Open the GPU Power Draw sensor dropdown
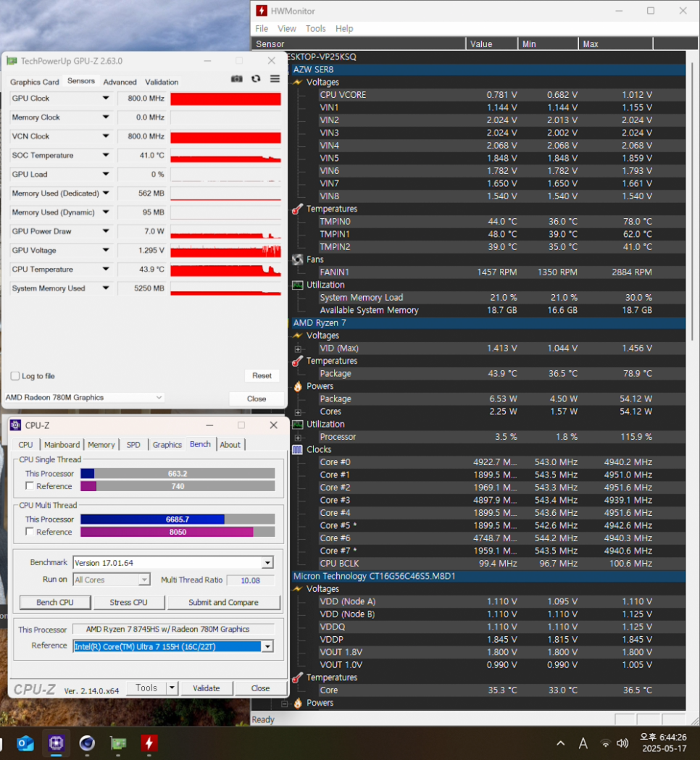Image resolution: width=700 pixels, height=760 pixels. tap(106, 231)
